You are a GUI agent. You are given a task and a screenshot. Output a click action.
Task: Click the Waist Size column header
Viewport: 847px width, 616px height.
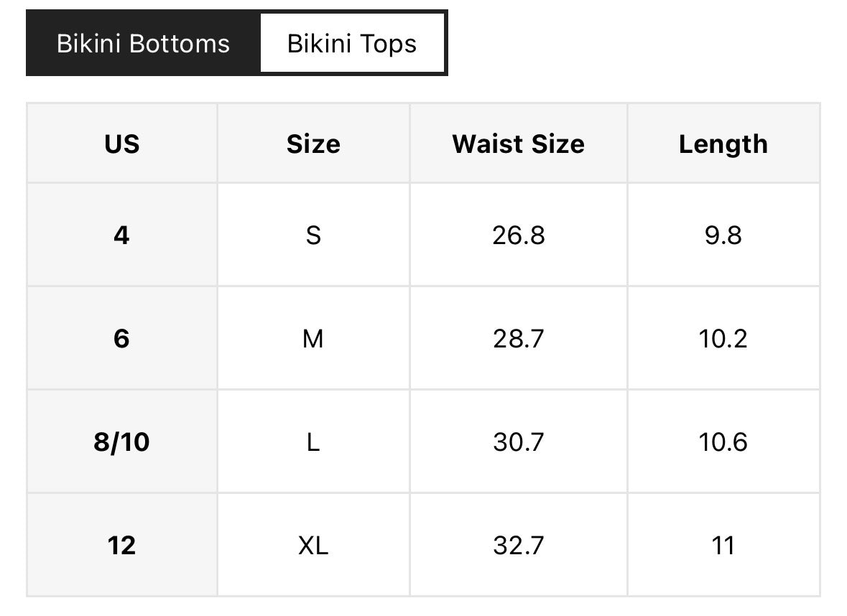[x=519, y=144]
